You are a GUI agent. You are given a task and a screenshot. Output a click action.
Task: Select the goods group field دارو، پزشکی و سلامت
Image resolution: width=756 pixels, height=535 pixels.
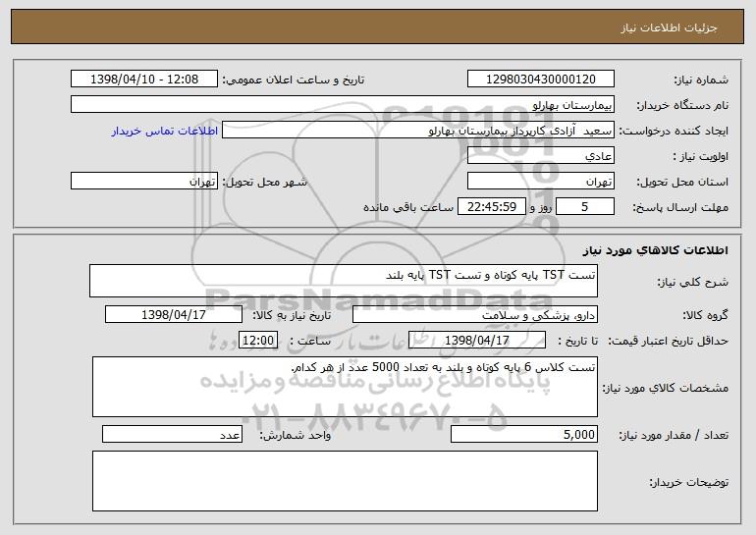point(475,315)
